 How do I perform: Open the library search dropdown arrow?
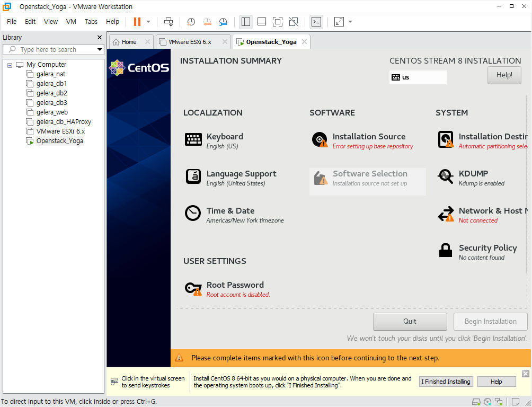100,50
